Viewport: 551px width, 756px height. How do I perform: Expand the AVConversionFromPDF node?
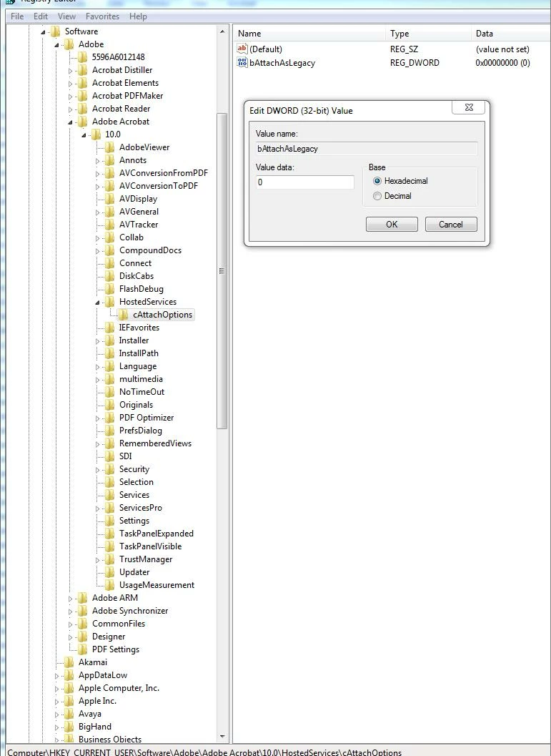pyautogui.click(x=97, y=174)
